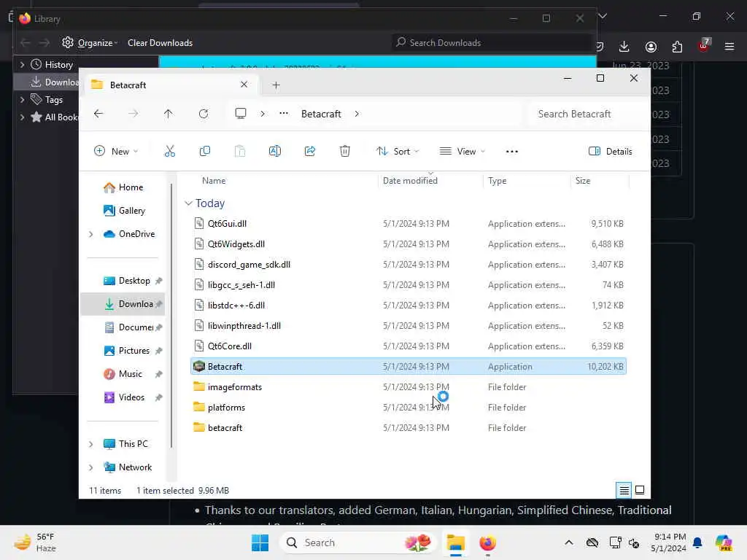The height and width of the screenshot is (560, 747).
Task: Open Firefox hamburger application menu
Action: coord(729,47)
